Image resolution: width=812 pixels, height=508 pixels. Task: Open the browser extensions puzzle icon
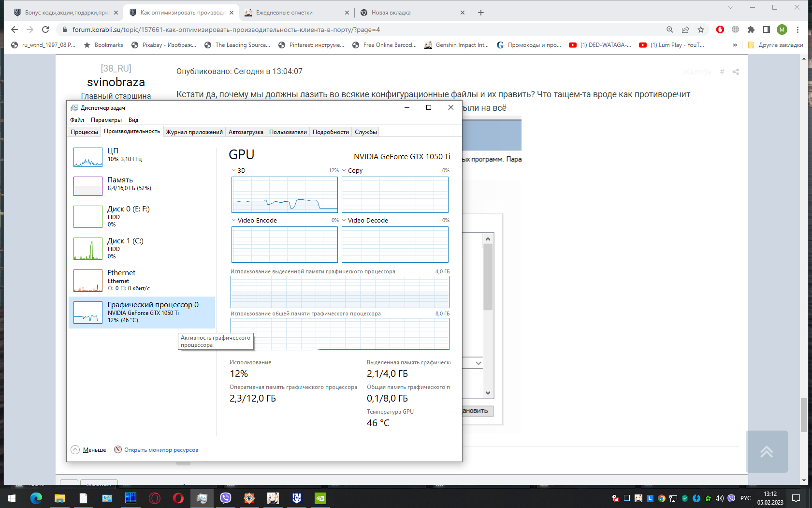[751, 30]
